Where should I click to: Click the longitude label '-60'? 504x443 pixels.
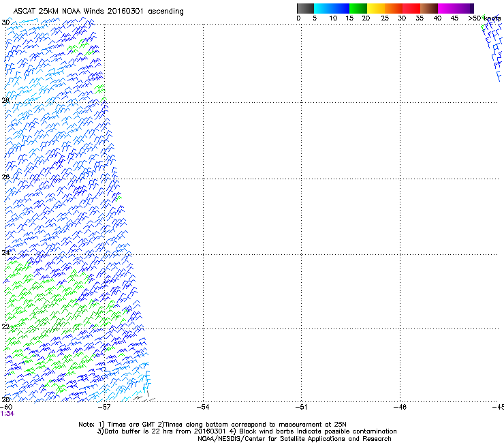[x=6, y=407]
